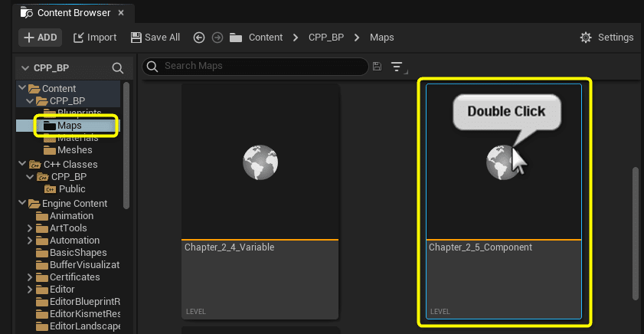644x334 pixels.
Task: Select the Engine Content folder
Action: [x=67, y=203]
